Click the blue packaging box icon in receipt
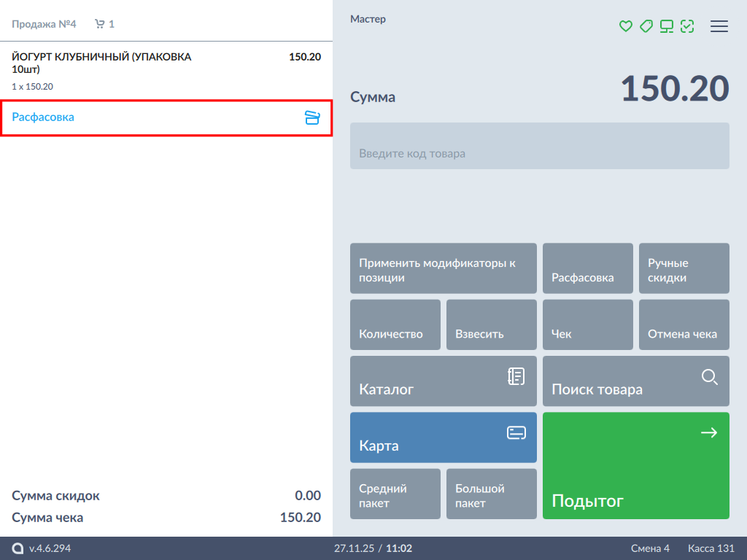 coord(312,117)
